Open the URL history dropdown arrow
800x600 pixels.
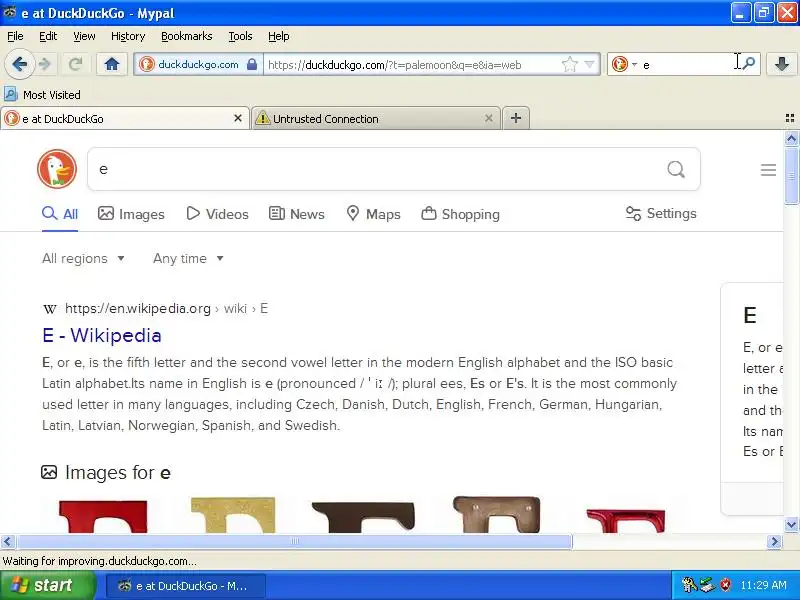point(589,64)
